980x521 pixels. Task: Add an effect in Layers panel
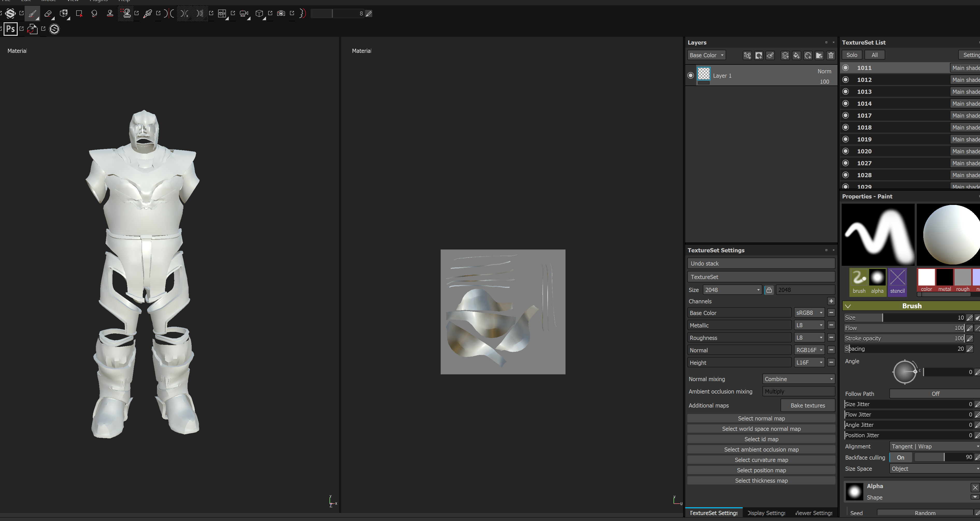pyautogui.click(x=747, y=55)
